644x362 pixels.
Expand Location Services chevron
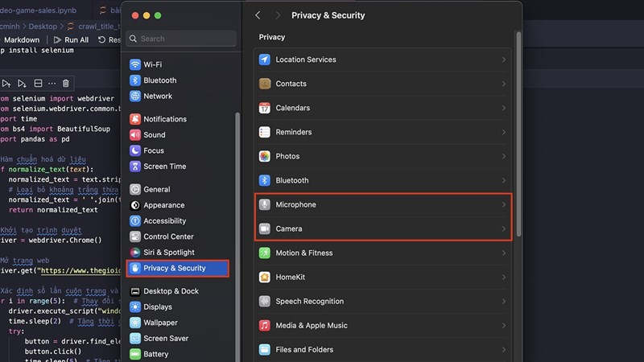coord(504,60)
